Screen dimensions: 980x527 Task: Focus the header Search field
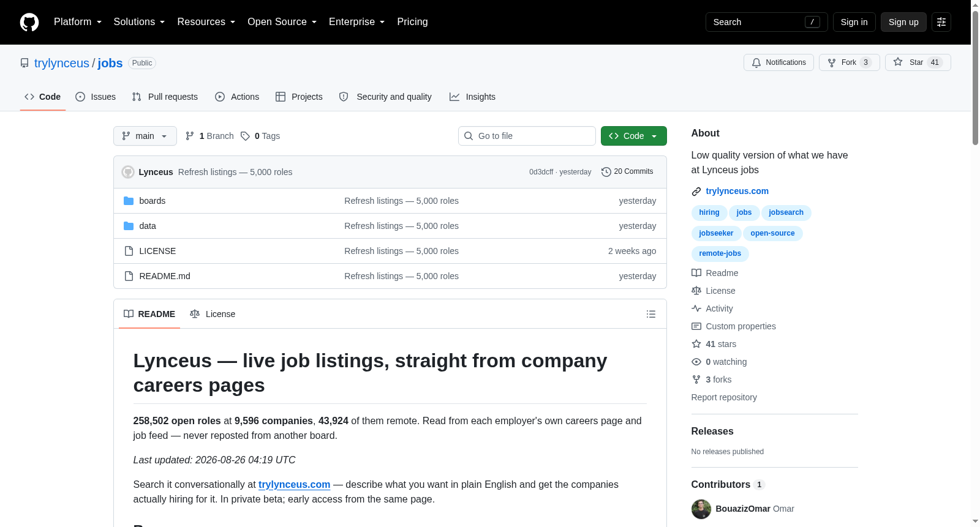click(767, 22)
